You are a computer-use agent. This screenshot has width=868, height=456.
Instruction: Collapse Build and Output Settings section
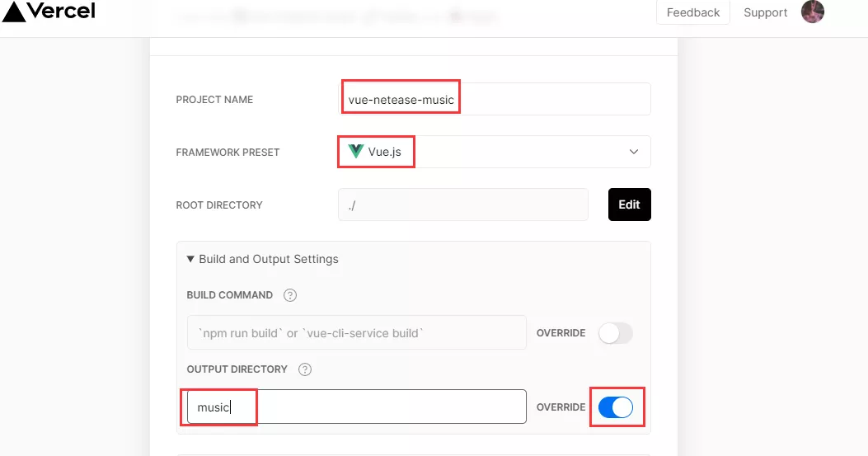tap(262, 259)
